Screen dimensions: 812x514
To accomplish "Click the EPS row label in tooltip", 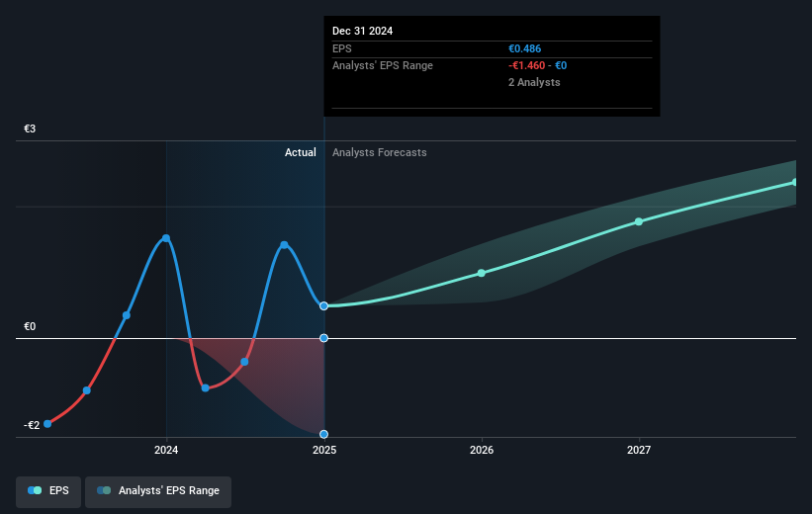I will 342,48.
